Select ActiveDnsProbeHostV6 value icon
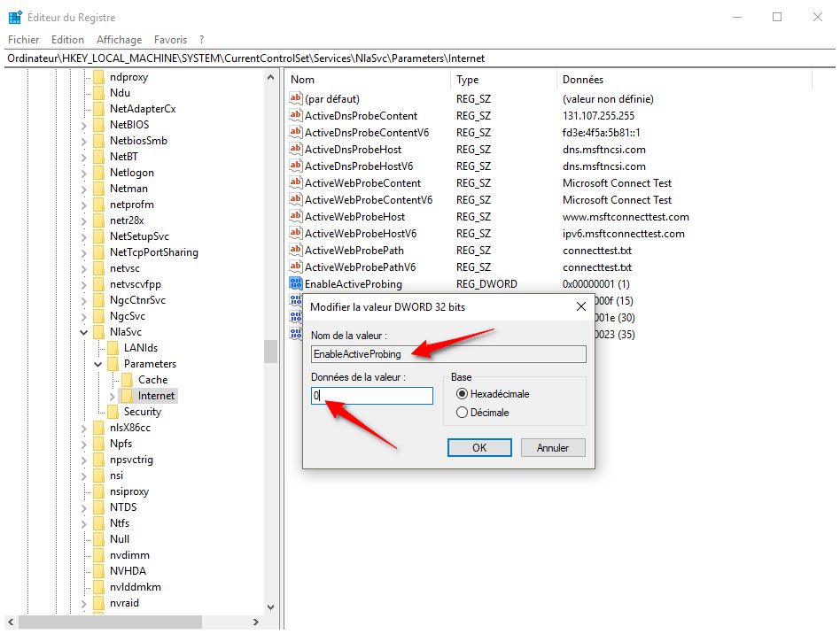Screen dimensions: 840x634 [295, 166]
